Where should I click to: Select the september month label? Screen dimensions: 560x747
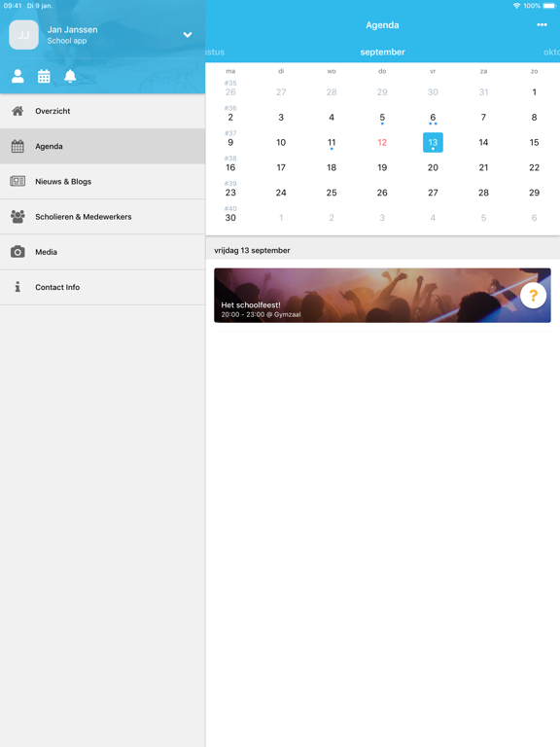click(382, 52)
